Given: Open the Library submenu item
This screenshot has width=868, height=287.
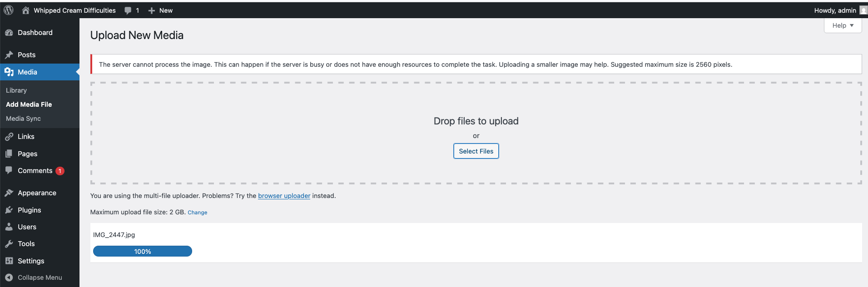Looking at the screenshot, I should coord(16,90).
